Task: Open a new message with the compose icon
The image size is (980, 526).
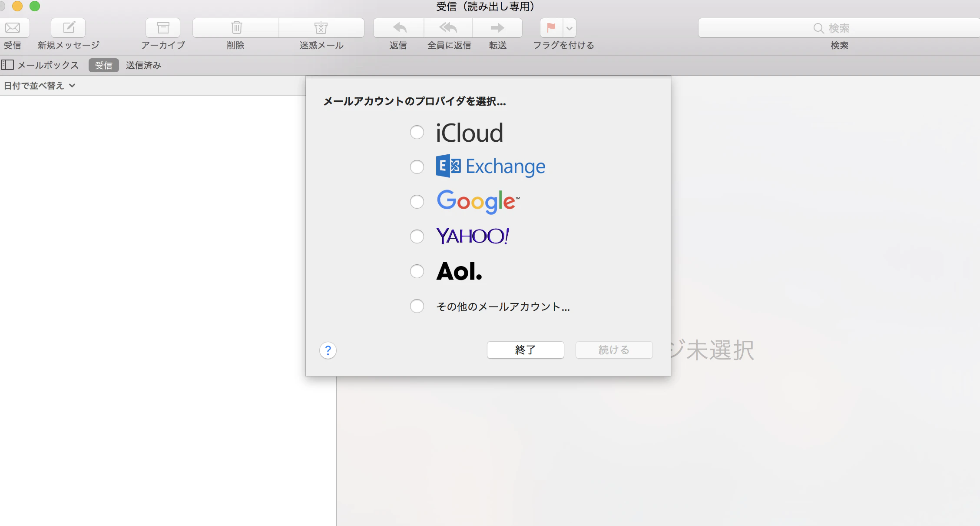Action: [68, 28]
